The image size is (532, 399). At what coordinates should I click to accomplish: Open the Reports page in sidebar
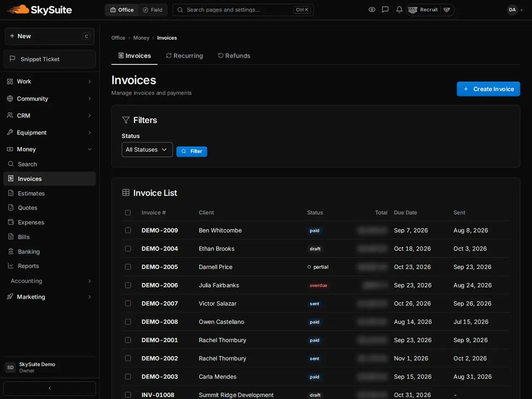click(49, 266)
